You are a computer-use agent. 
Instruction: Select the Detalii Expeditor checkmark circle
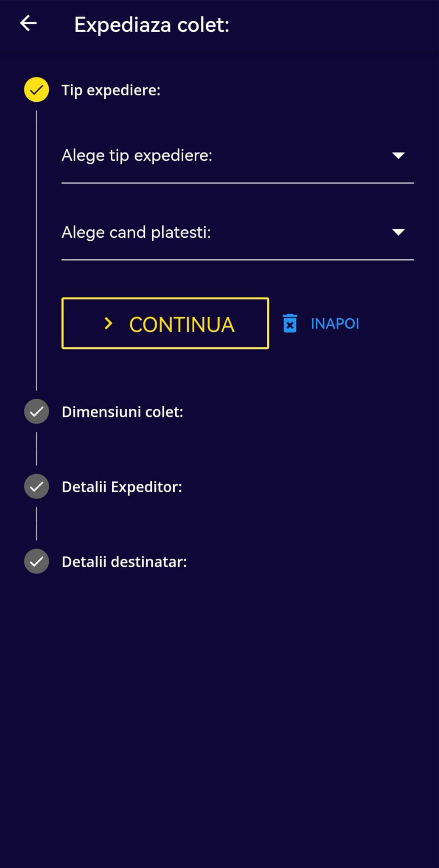36,487
